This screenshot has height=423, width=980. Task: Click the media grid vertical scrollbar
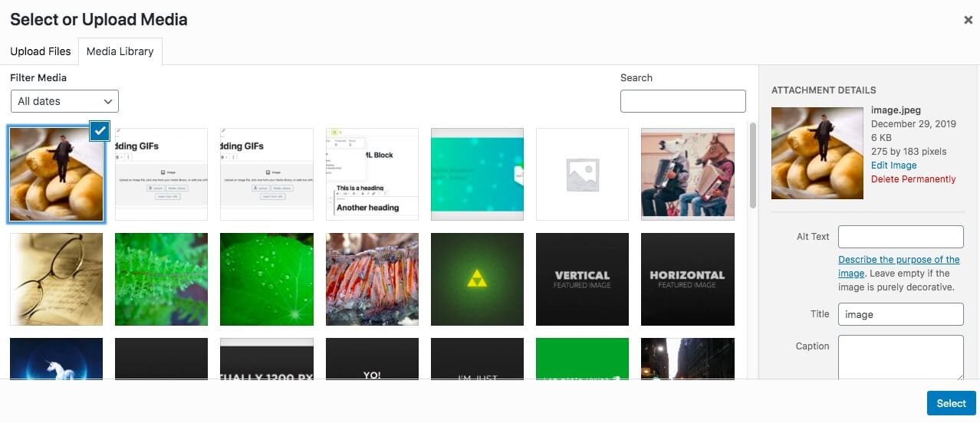coord(753,165)
